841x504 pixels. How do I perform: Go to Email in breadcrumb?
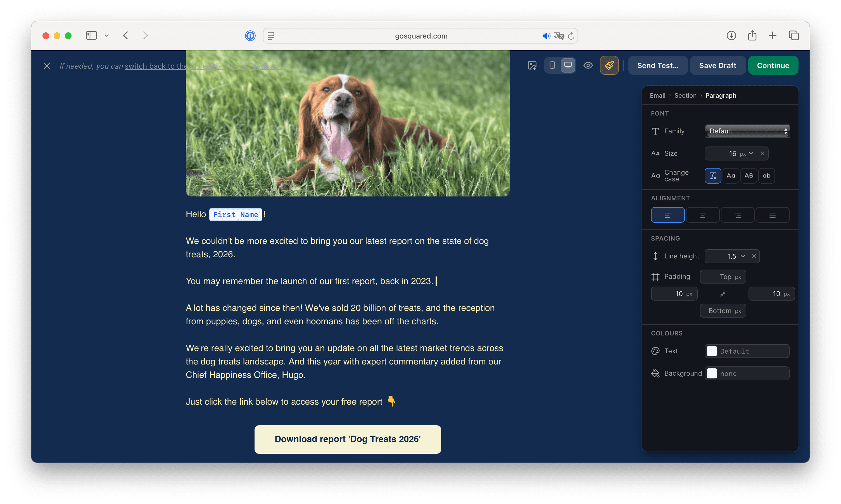(657, 95)
